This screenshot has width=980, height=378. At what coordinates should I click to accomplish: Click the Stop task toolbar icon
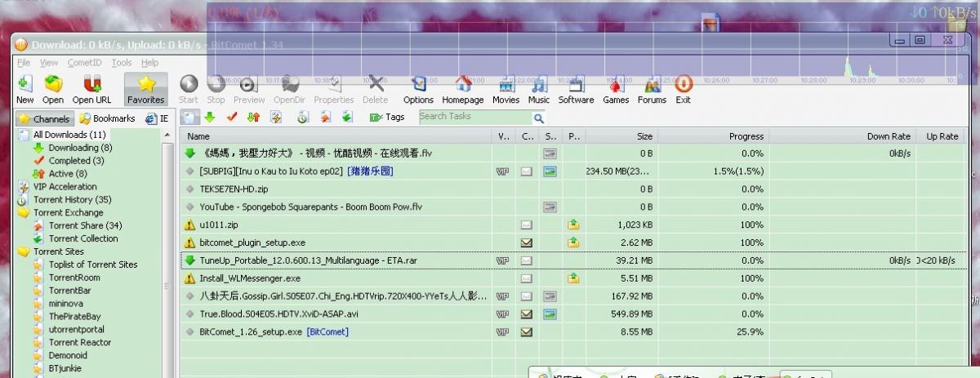pyautogui.click(x=216, y=89)
